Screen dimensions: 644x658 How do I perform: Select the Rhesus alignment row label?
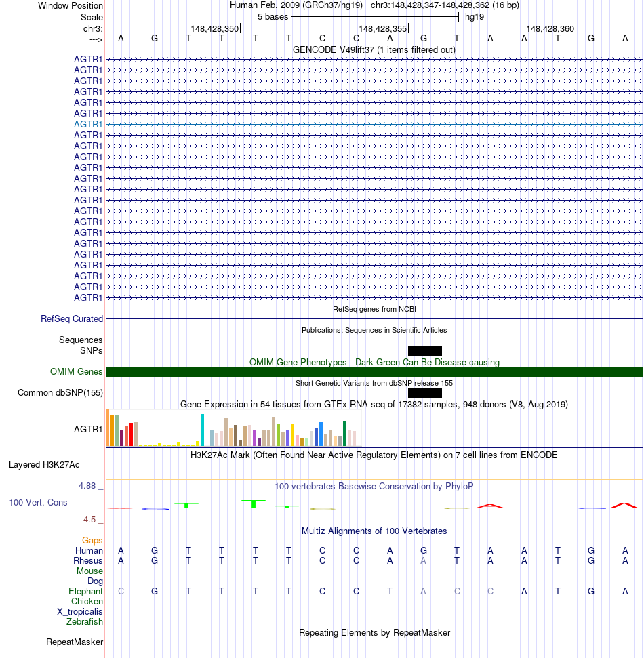coord(87,561)
